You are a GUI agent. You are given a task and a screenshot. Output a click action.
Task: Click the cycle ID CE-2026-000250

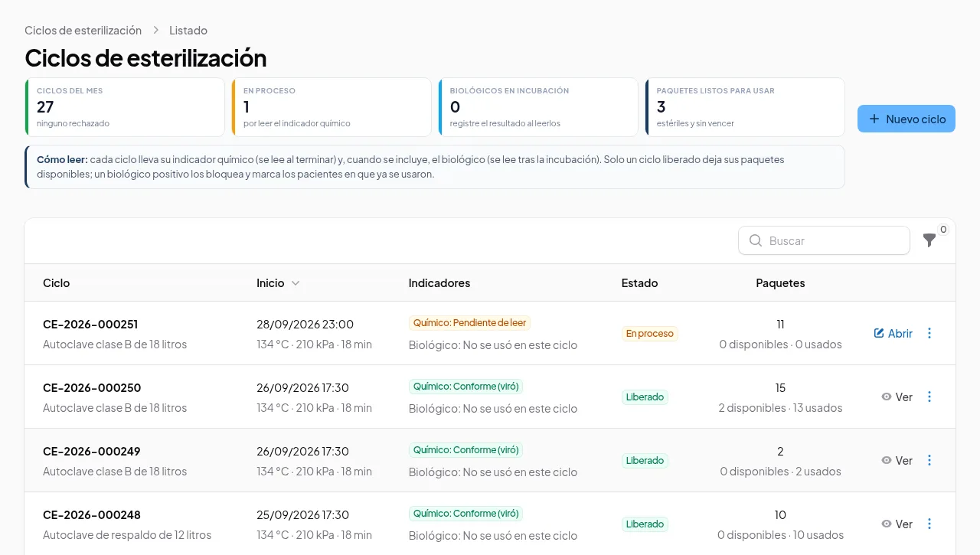click(x=92, y=388)
